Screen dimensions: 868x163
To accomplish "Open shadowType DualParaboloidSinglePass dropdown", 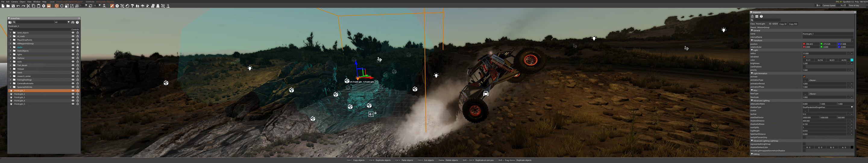I will point(828,107).
